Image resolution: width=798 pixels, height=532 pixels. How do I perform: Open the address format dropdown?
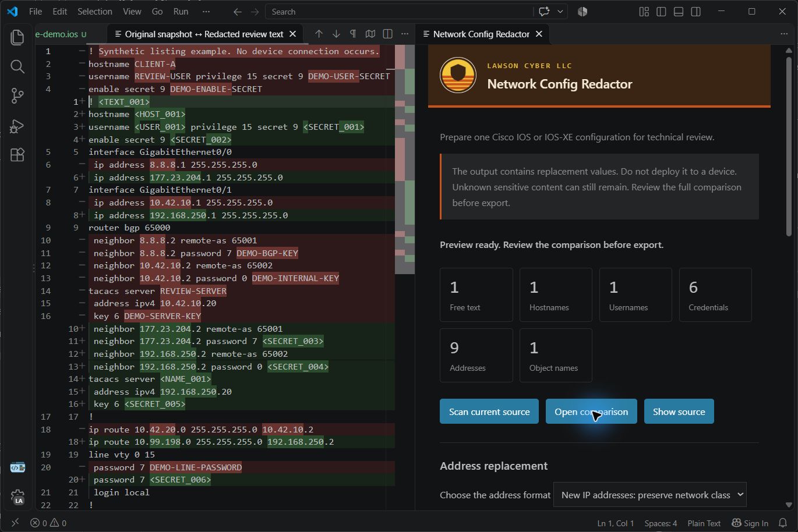tap(649, 495)
